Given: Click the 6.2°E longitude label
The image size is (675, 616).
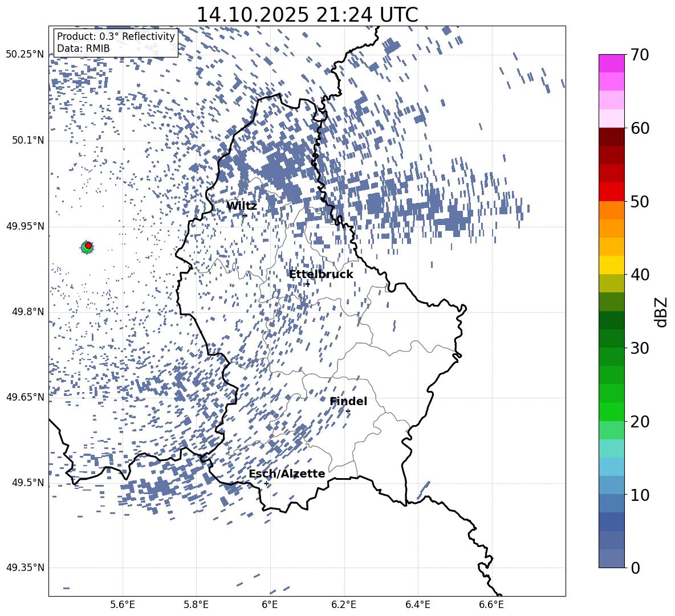Looking at the screenshot, I should tap(344, 605).
